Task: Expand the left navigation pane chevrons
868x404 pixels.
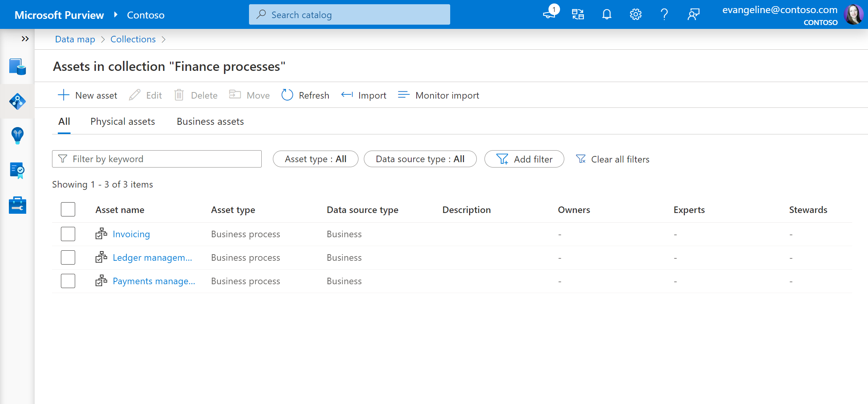Action: (x=25, y=39)
